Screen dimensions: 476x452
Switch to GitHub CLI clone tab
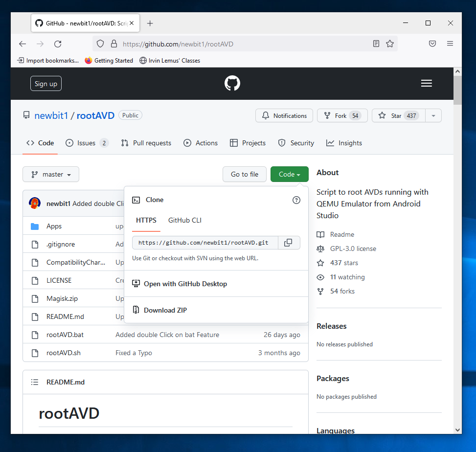[x=185, y=221]
